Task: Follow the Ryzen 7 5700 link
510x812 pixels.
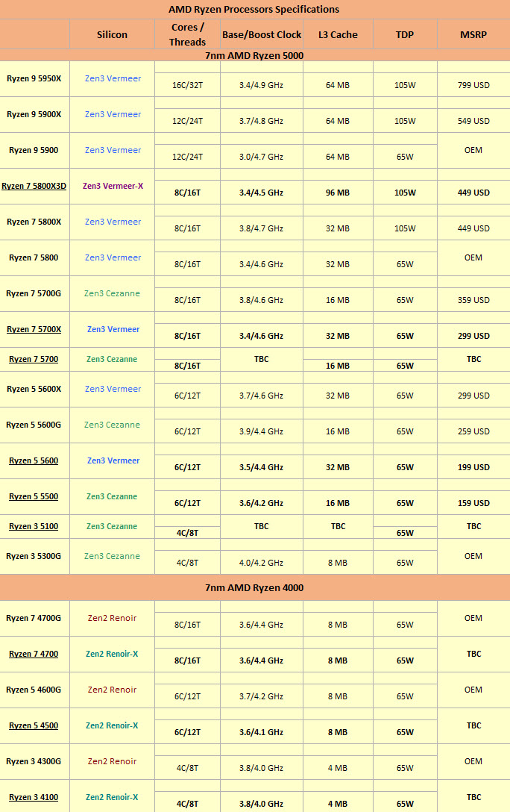Action: (34, 360)
